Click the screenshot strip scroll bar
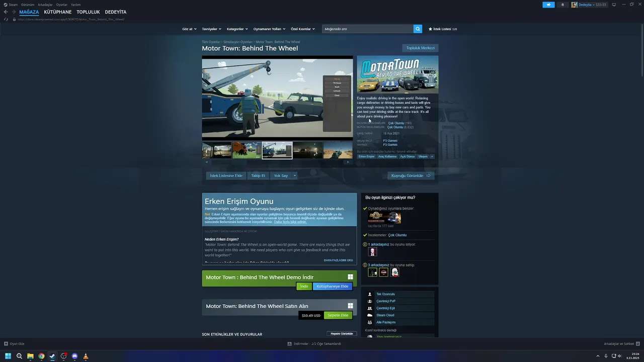 [x=277, y=162]
